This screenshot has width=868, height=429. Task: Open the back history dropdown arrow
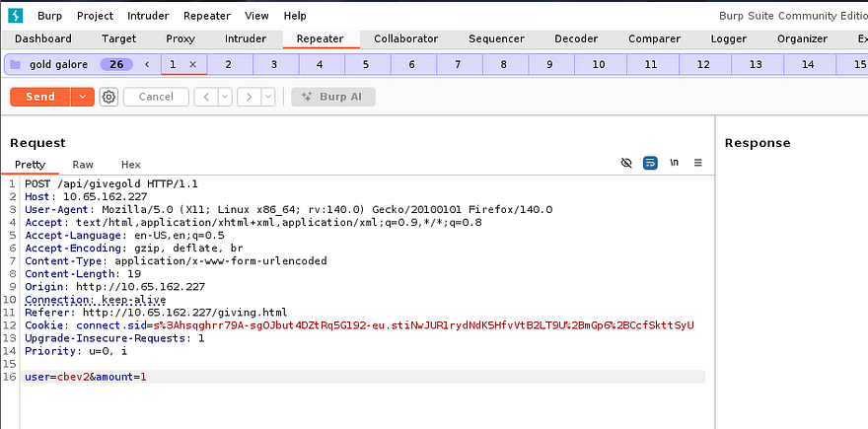click(x=225, y=97)
